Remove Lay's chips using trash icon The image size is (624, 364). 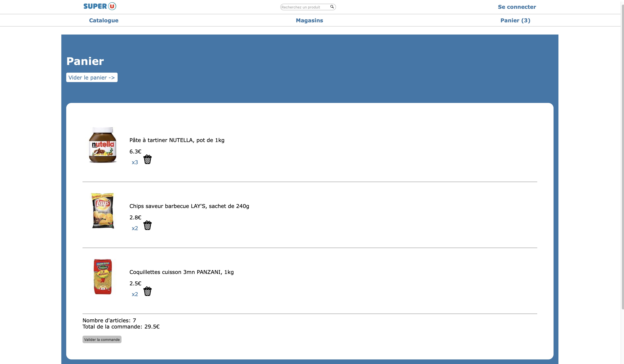click(147, 225)
